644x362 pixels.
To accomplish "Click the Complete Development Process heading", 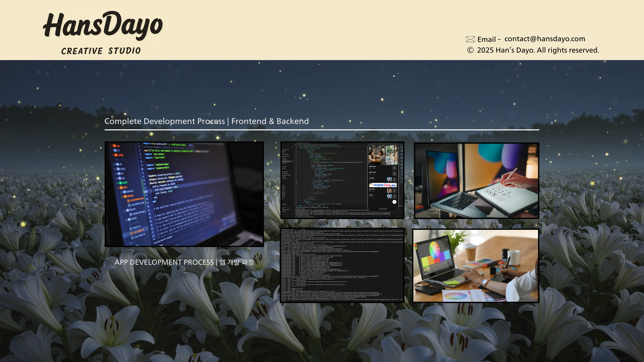I will point(206,121).
